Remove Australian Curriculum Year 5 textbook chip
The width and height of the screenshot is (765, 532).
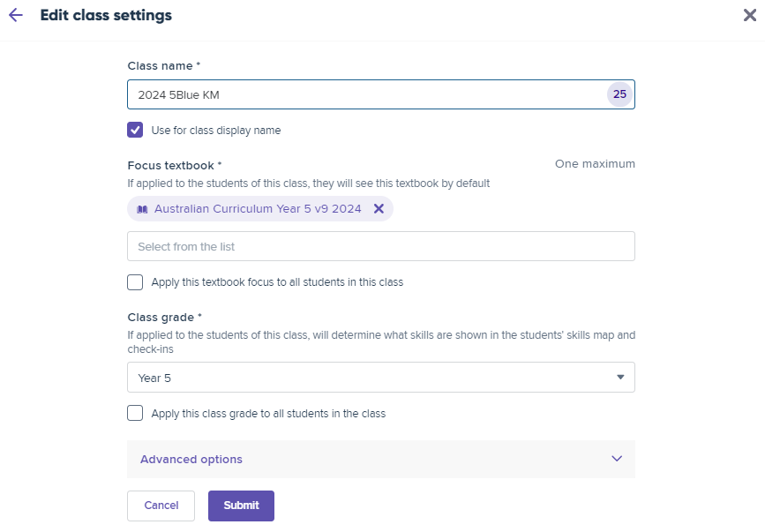379,209
